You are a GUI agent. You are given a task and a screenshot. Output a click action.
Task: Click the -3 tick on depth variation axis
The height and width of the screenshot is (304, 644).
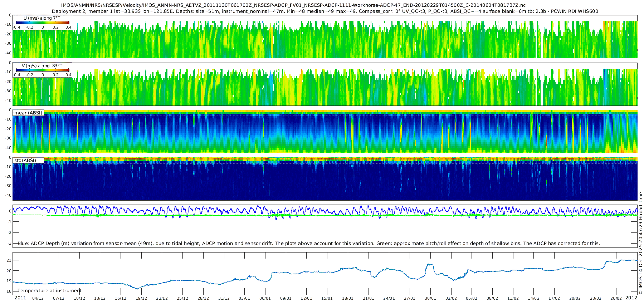(9, 244)
